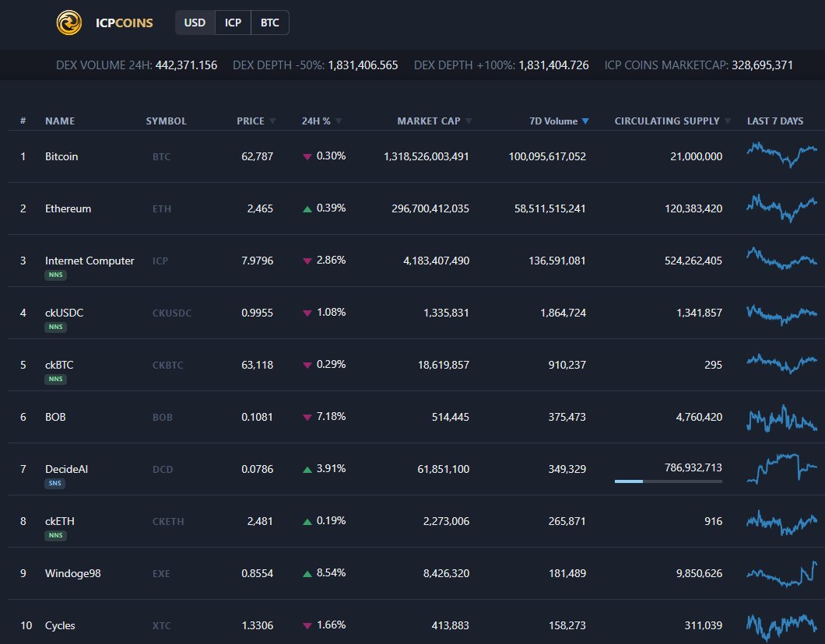Sort by MARKET CAP arrow
Screen dimensions: 825x644
tap(469, 121)
